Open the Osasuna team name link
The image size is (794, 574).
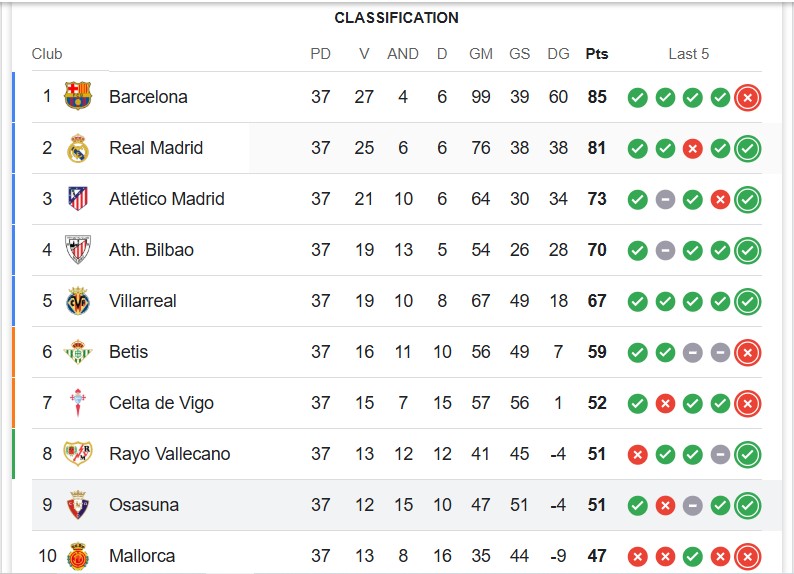[144, 505]
